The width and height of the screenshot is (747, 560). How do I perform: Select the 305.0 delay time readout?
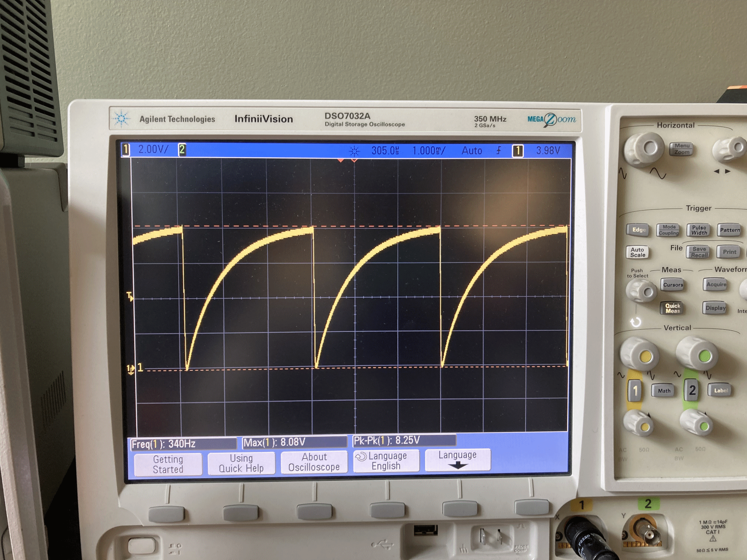coord(385,150)
